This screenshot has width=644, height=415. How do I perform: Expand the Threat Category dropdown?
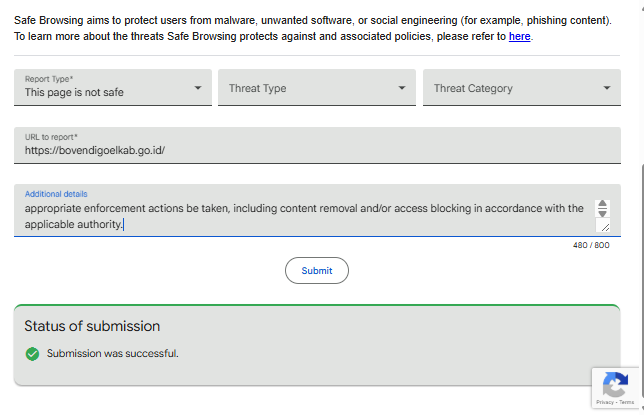coord(607,88)
